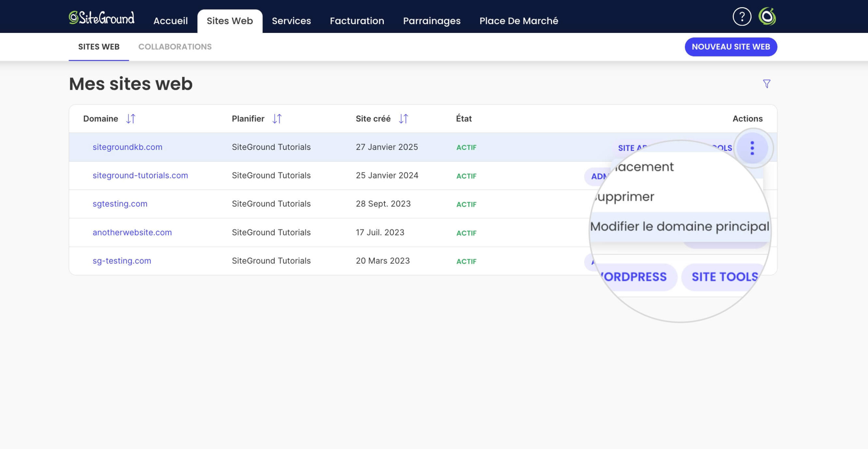Click the 27 Janvier 2025 date cell
Viewport: 868px width, 449px height.
(387, 147)
